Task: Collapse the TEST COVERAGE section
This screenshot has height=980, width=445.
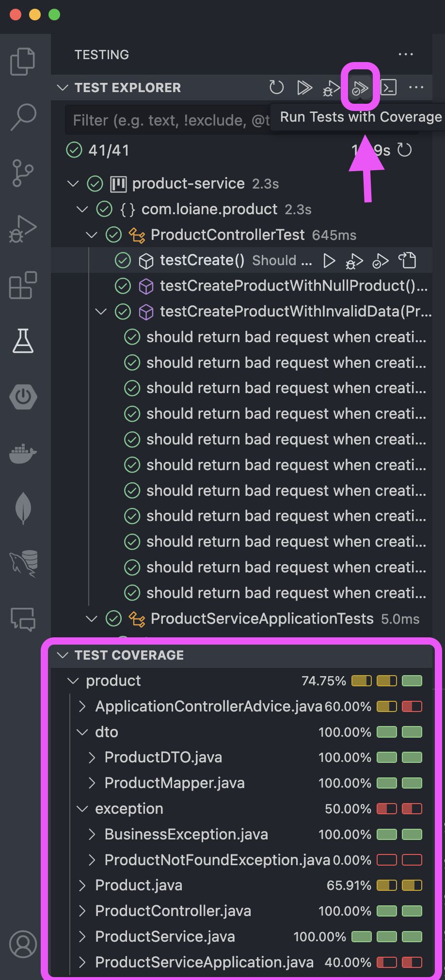Action: point(62,655)
